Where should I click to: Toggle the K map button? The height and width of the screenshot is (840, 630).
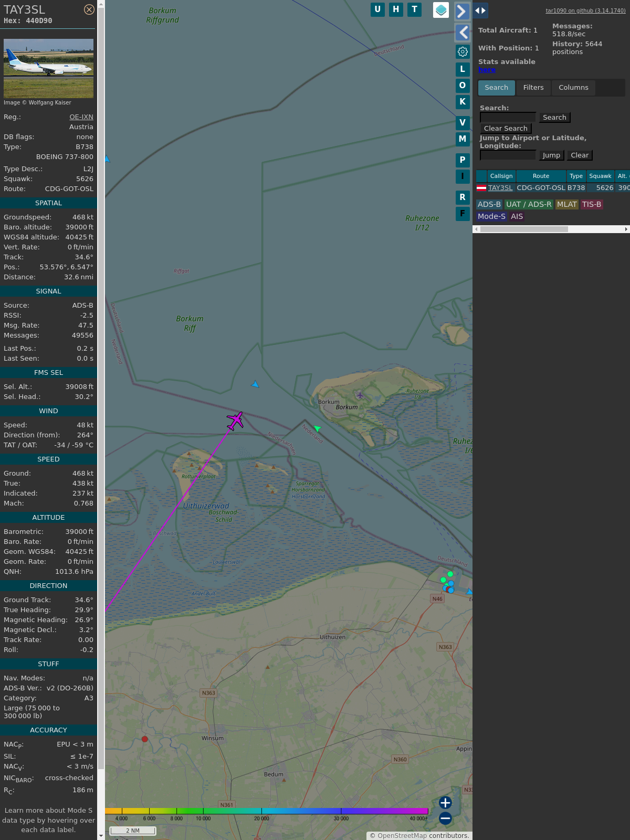point(463,102)
